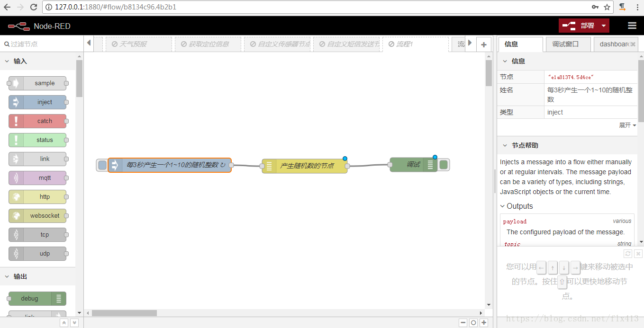Viewport: 644px width, 328px height.
Task: Click the inject type value cell
Action: pos(591,112)
